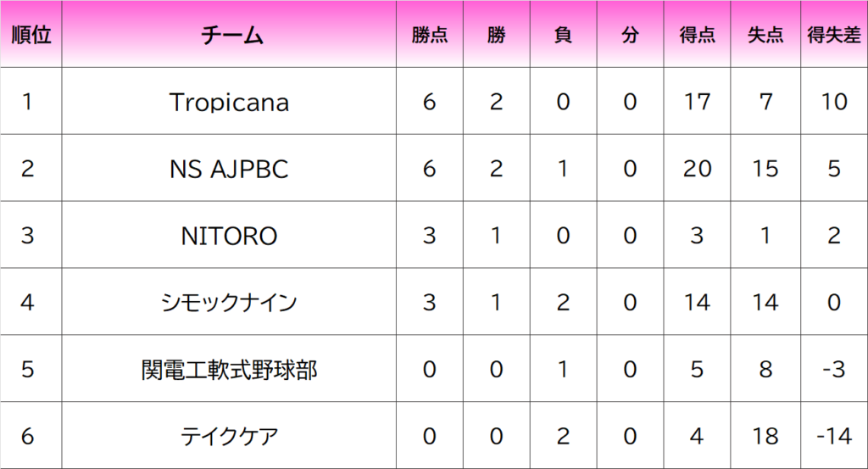868x469 pixels.
Task: Select the シモックナイン team cell
Action: tap(229, 302)
